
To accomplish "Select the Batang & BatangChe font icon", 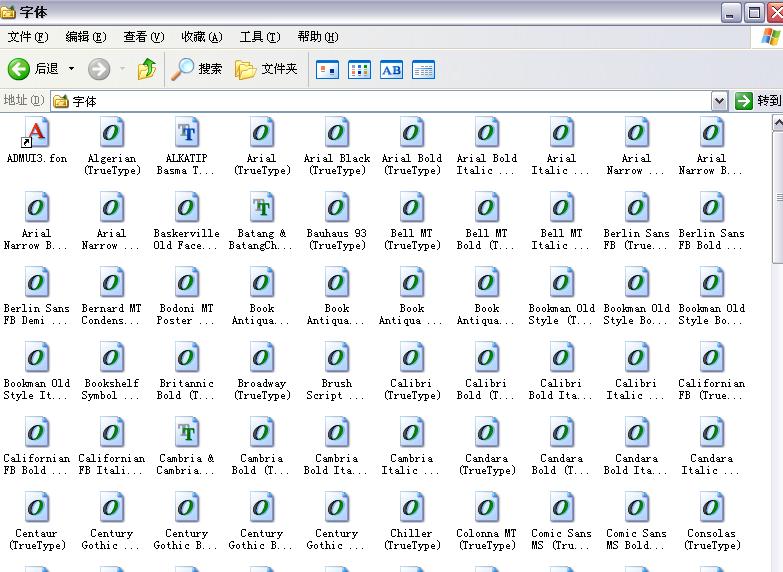I will 262,208.
